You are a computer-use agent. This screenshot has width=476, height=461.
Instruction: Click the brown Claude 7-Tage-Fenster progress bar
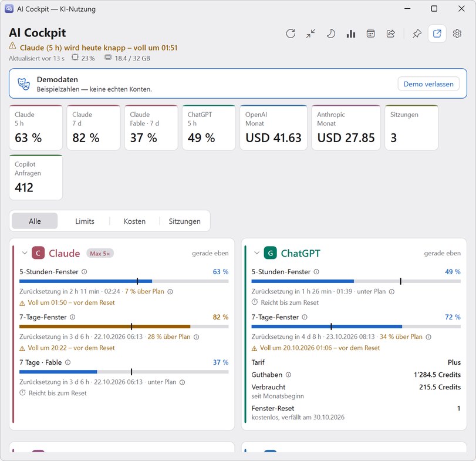click(x=124, y=327)
